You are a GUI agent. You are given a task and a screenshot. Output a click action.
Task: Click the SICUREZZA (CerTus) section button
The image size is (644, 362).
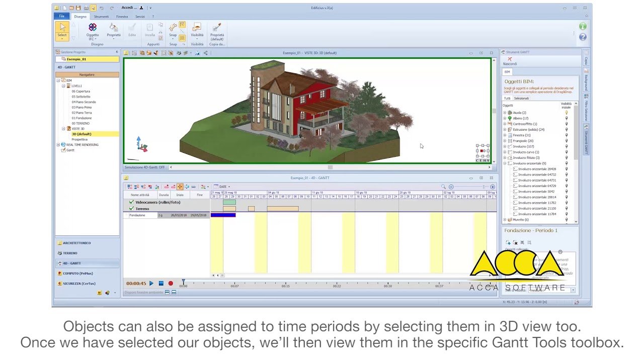(x=87, y=283)
